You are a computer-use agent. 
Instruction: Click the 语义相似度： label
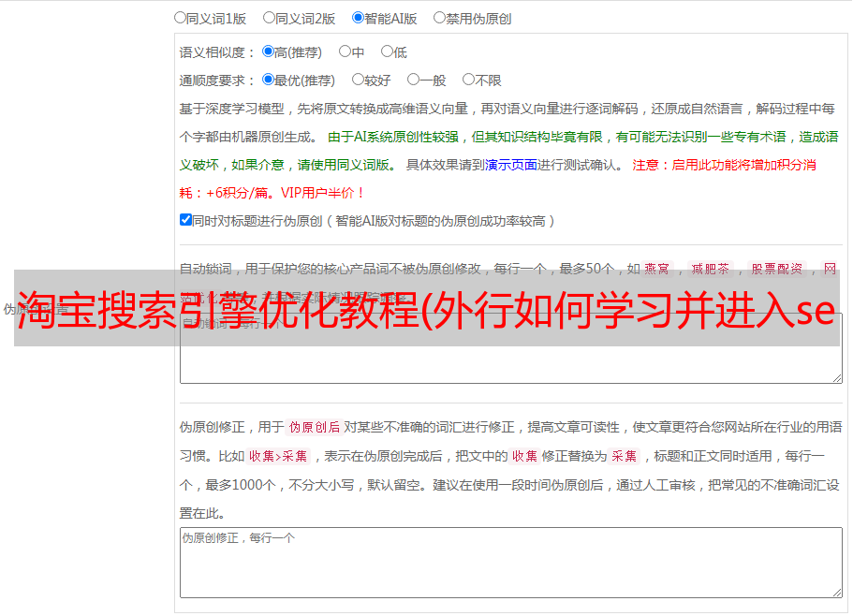[x=217, y=52]
